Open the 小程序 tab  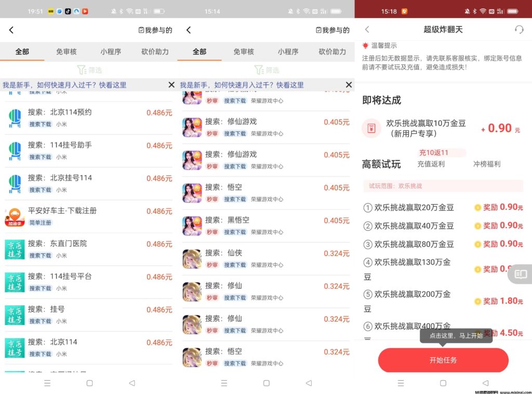(x=111, y=51)
